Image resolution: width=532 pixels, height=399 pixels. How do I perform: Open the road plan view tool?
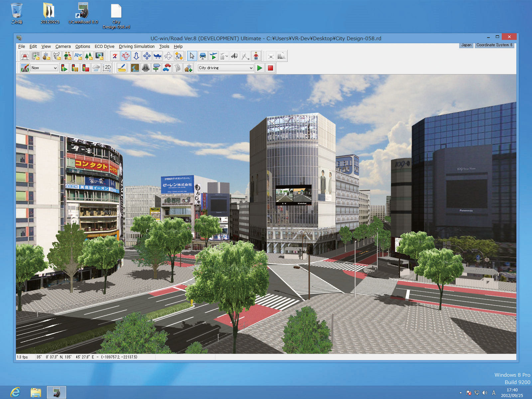25,56
